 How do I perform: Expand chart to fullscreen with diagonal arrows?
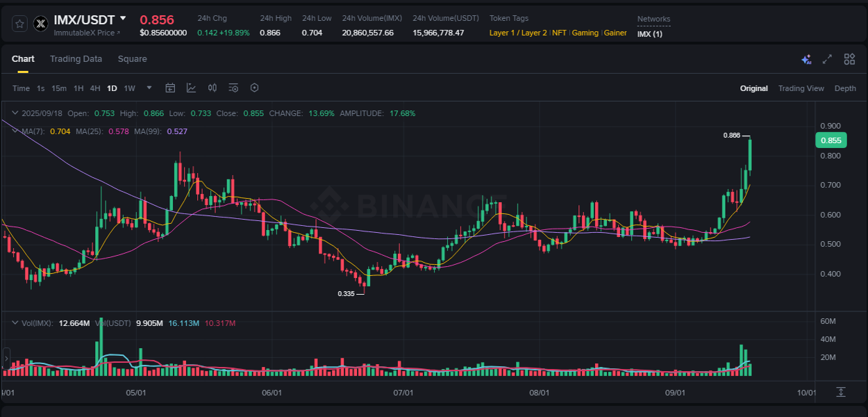[827, 60]
